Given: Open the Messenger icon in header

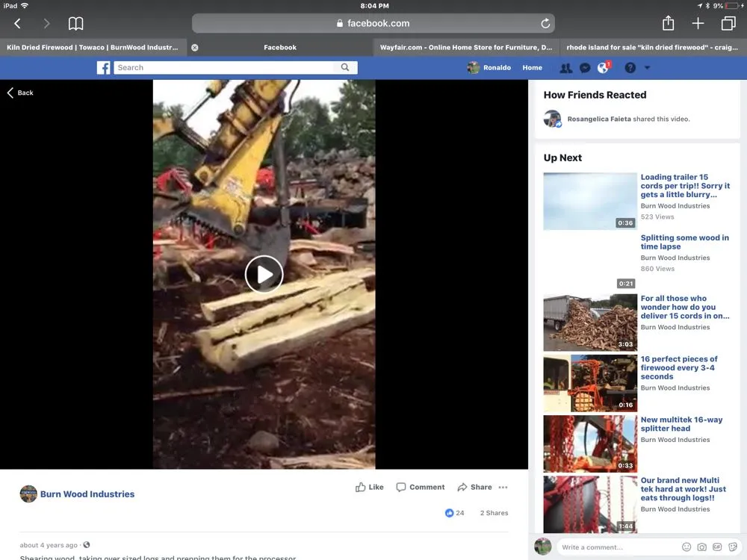Looking at the screenshot, I should 585,68.
